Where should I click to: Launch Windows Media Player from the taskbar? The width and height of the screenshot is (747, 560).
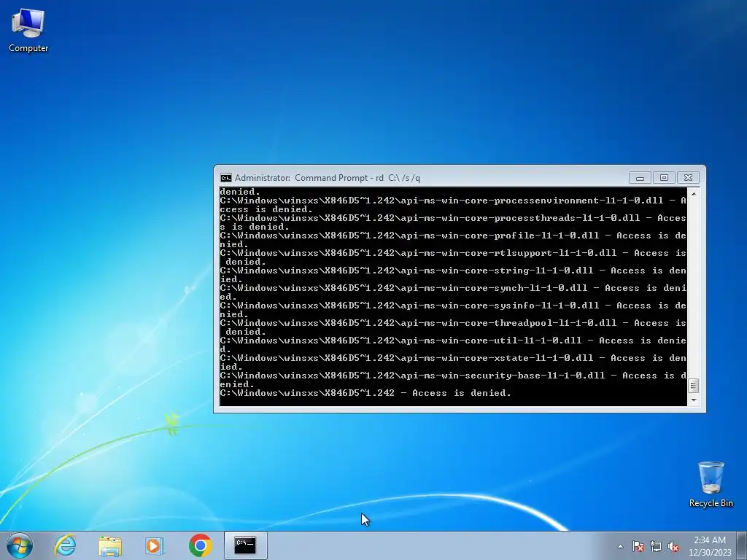click(155, 545)
